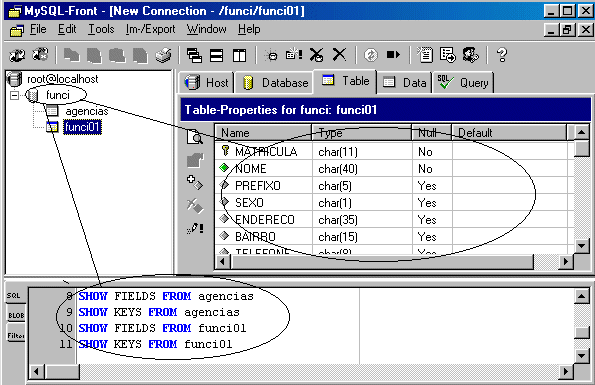Switch to the Host tab
Image resolution: width=595 pixels, height=385 pixels.
[x=206, y=83]
